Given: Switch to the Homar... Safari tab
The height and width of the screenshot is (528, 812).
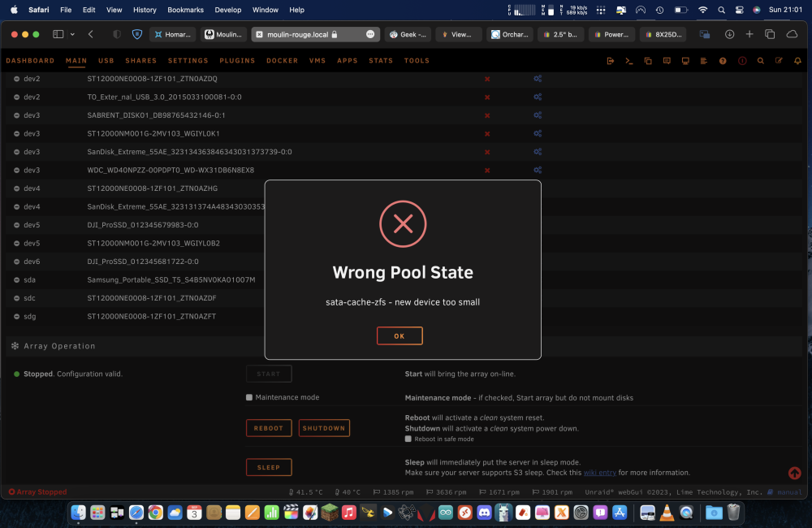Looking at the screenshot, I should pyautogui.click(x=173, y=34).
